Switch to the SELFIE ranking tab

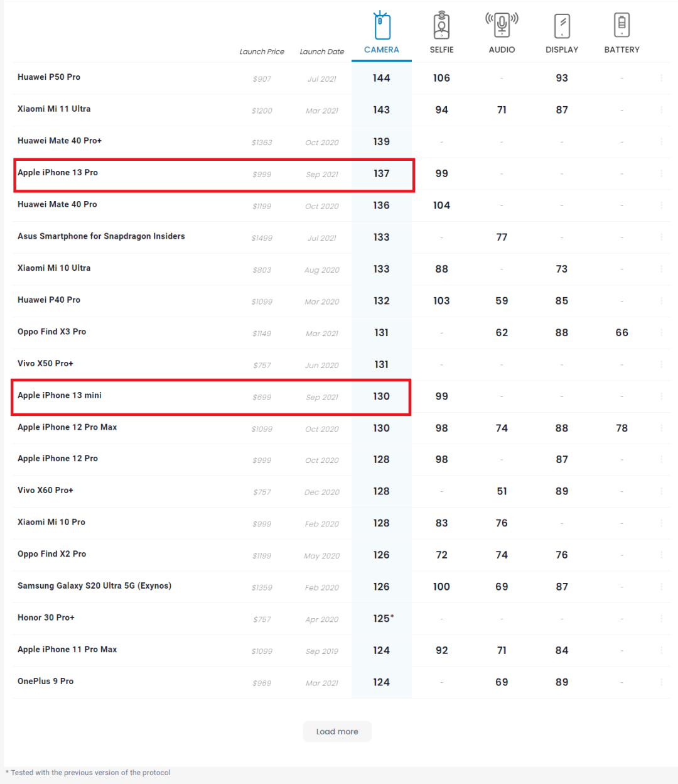[x=441, y=50]
